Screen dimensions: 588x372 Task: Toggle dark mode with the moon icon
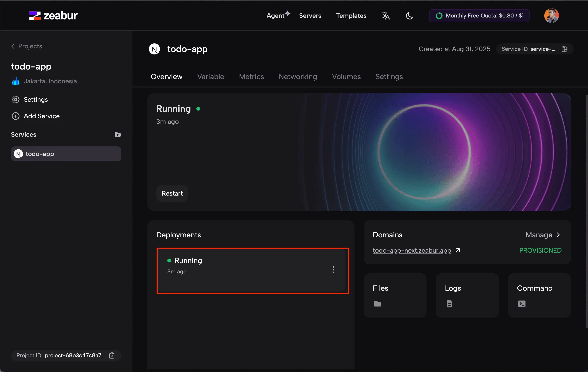[409, 16]
